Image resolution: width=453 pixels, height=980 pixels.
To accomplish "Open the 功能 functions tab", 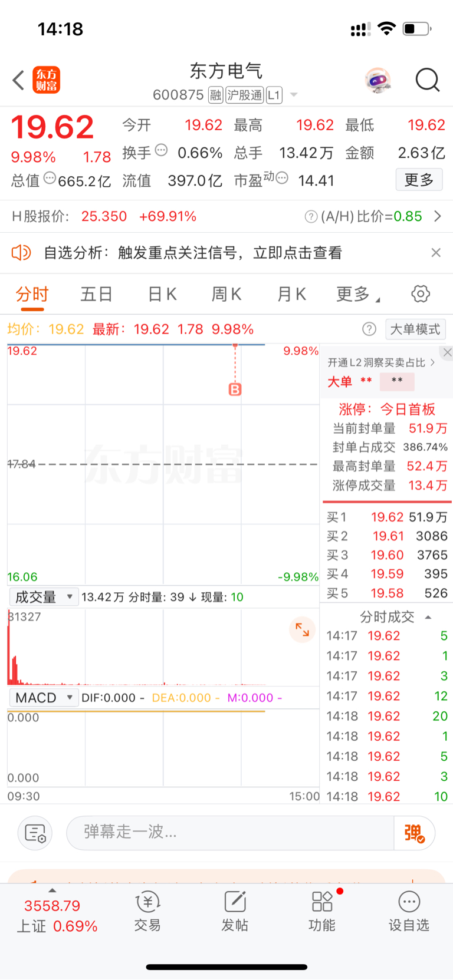I will tap(322, 912).
